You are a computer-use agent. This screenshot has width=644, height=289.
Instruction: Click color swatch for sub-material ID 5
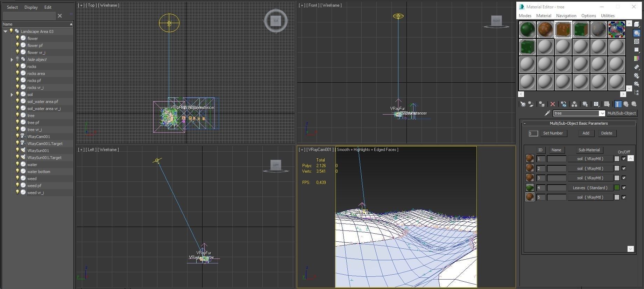[x=617, y=197]
